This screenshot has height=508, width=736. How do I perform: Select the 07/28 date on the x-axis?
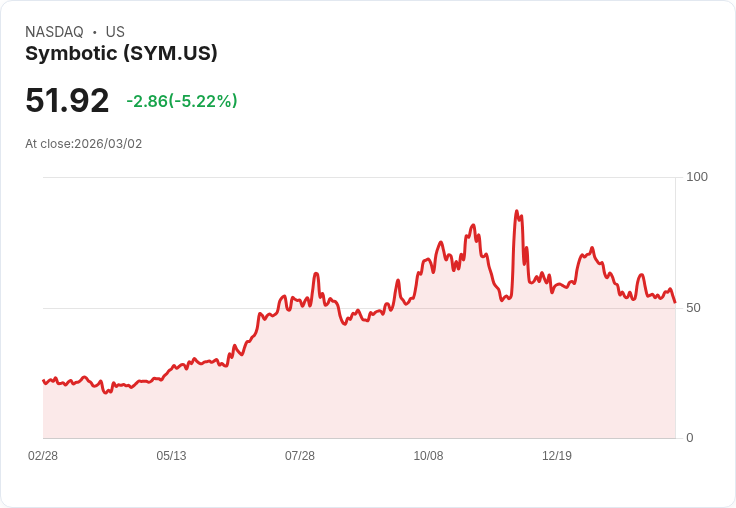pyautogui.click(x=300, y=456)
